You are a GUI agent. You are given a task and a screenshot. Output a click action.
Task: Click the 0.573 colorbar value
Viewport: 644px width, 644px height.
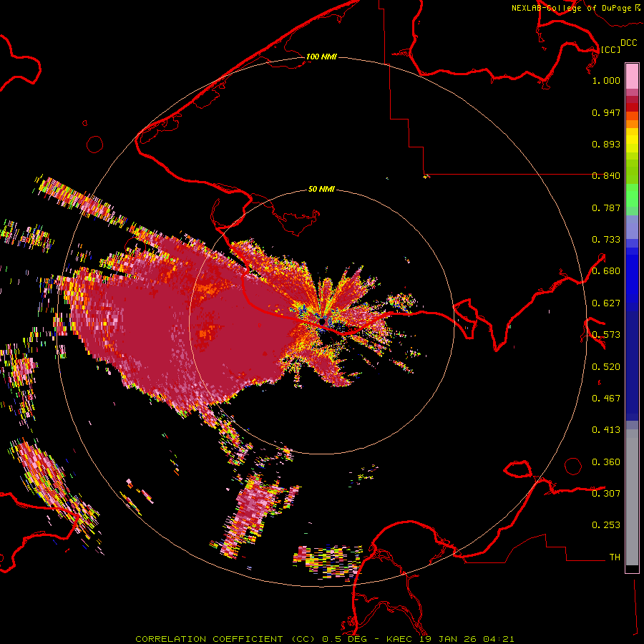pos(606,335)
